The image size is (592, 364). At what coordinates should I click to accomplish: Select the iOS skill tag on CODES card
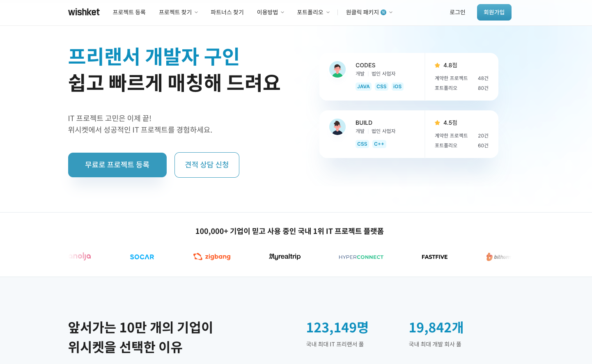(397, 87)
